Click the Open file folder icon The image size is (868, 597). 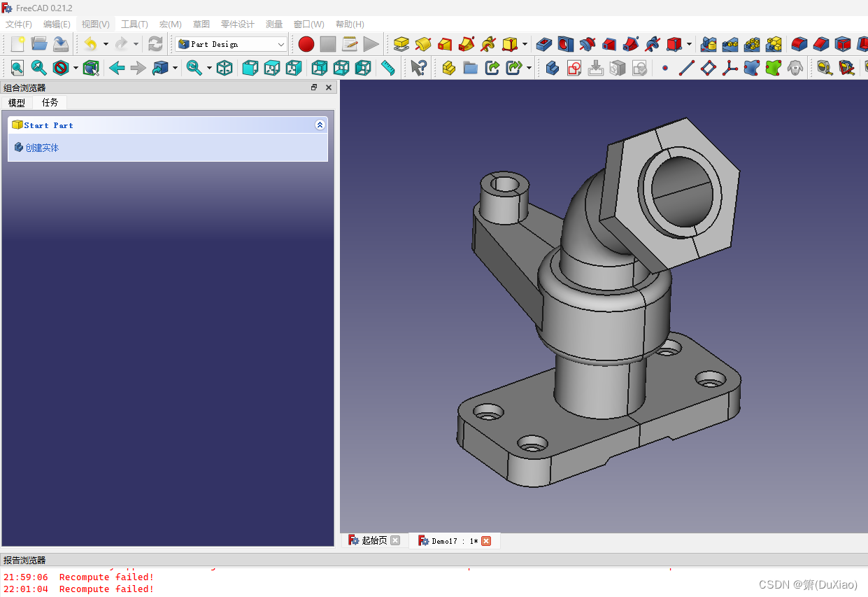click(x=39, y=44)
